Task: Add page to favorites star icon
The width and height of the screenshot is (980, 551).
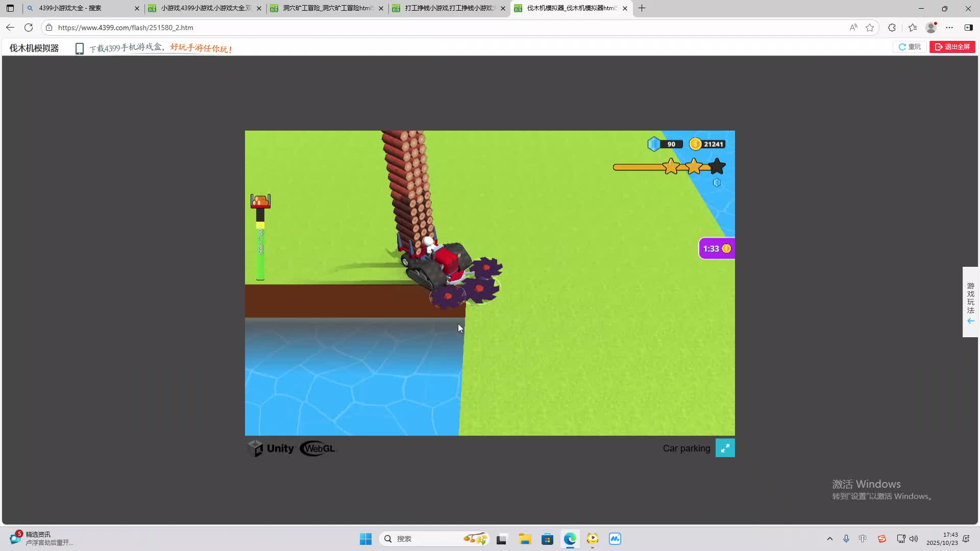Action: 870,28
